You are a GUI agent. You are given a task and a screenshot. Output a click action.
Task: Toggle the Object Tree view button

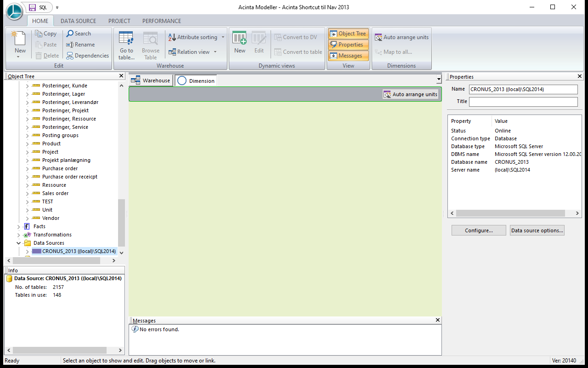coord(348,34)
